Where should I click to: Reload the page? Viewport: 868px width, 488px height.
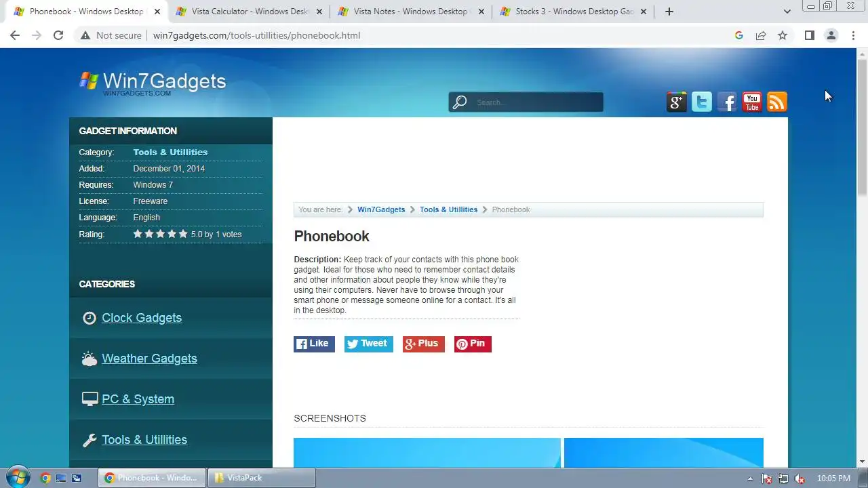[x=58, y=35]
